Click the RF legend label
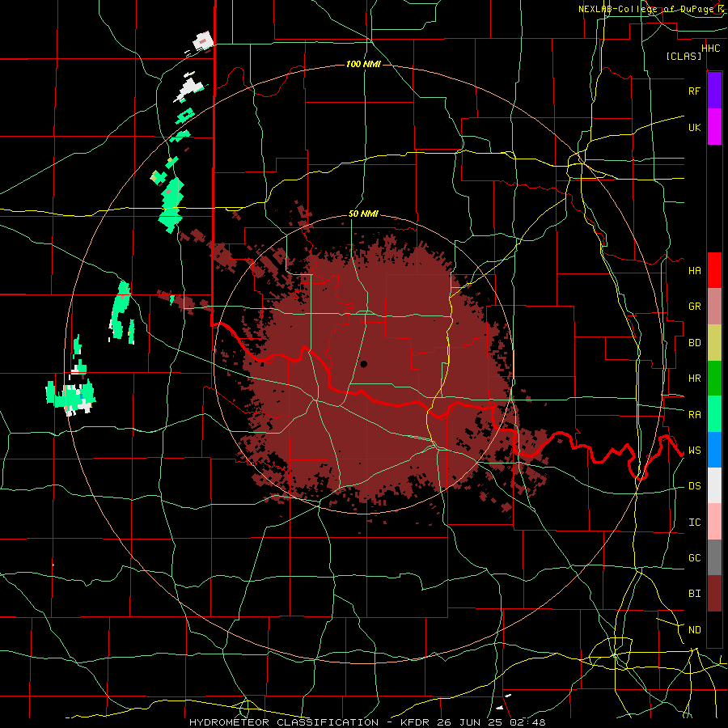 [x=694, y=91]
